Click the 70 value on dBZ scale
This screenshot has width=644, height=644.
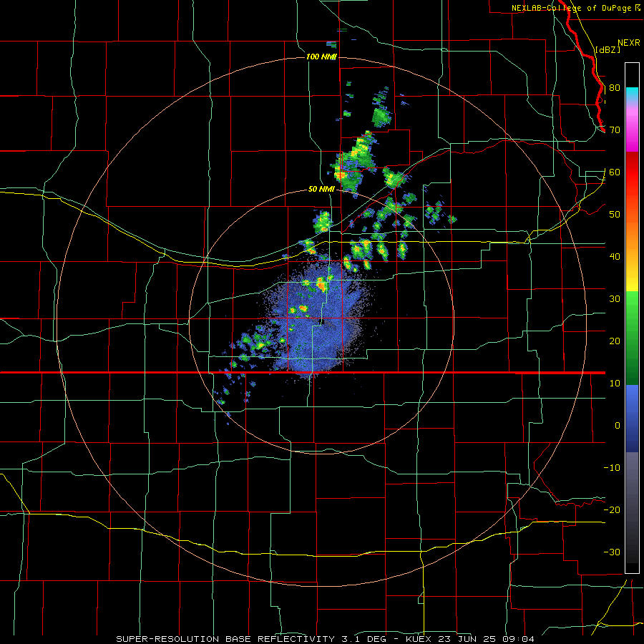pos(615,130)
